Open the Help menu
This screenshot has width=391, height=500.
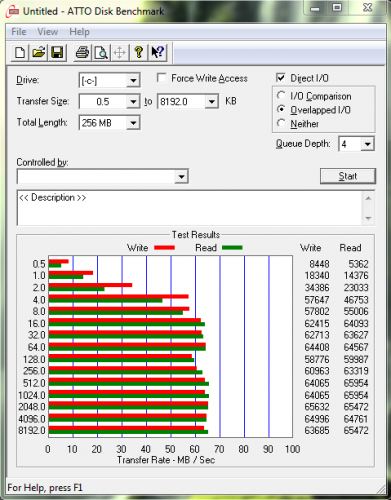pos(79,32)
